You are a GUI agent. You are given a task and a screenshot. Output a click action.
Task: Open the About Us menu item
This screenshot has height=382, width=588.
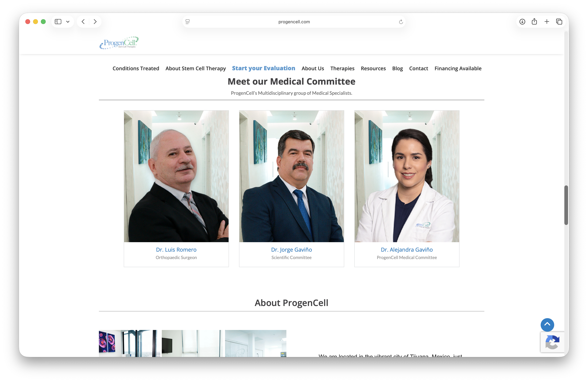pyautogui.click(x=313, y=68)
